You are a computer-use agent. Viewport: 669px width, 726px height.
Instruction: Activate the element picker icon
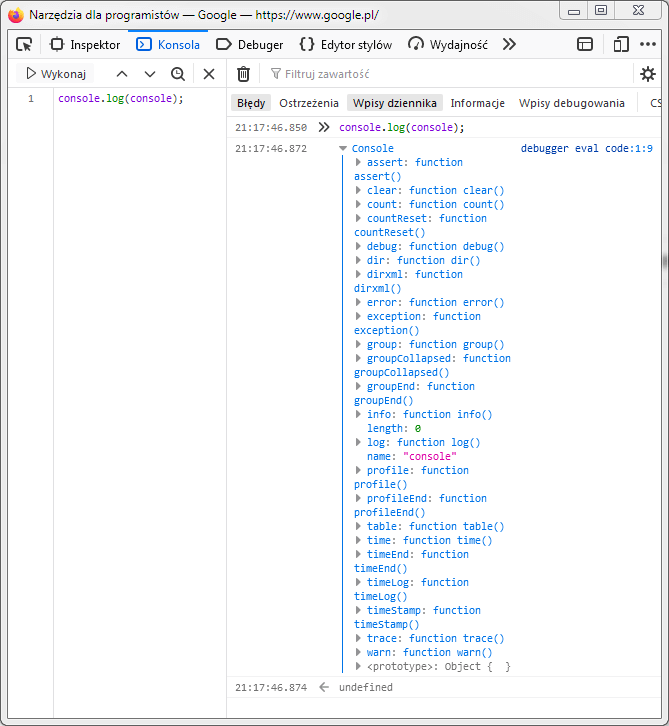click(24, 44)
